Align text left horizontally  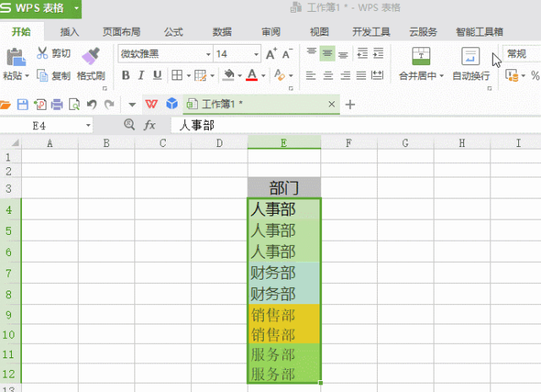[x=311, y=75]
